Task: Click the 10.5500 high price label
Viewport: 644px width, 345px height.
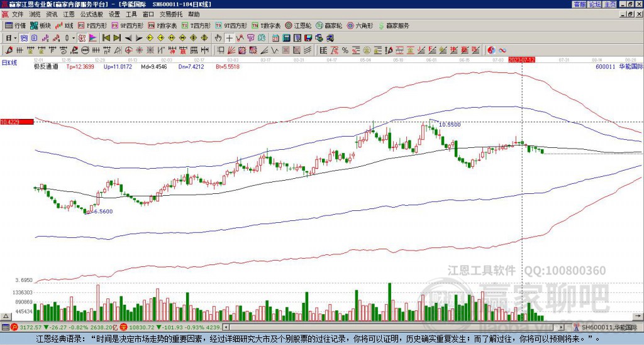Action: point(450,125)
